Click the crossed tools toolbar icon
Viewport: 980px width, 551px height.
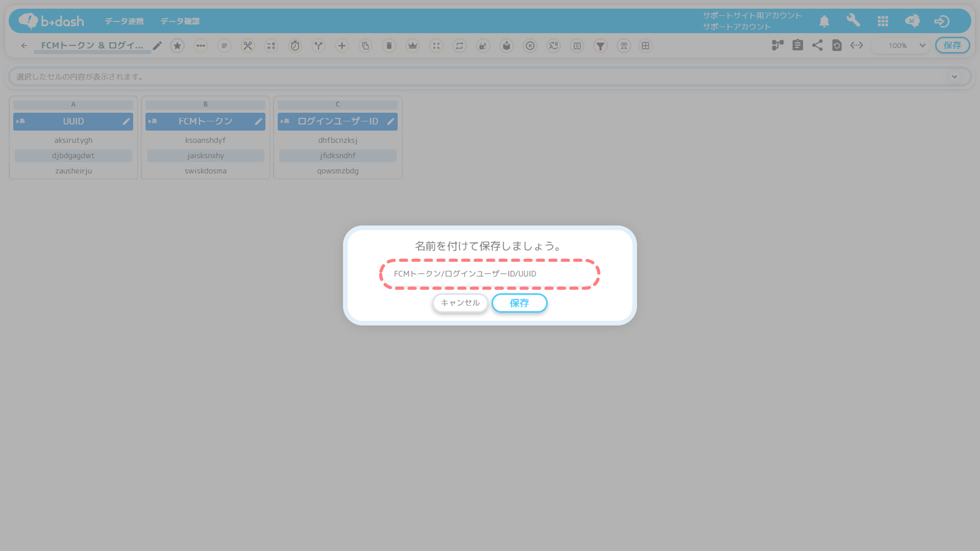pyautogui.click(x=248, y=46)
